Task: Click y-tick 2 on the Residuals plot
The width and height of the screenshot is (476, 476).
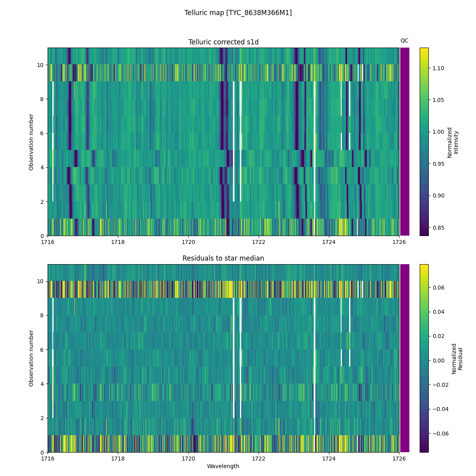Action: point(43,418)
